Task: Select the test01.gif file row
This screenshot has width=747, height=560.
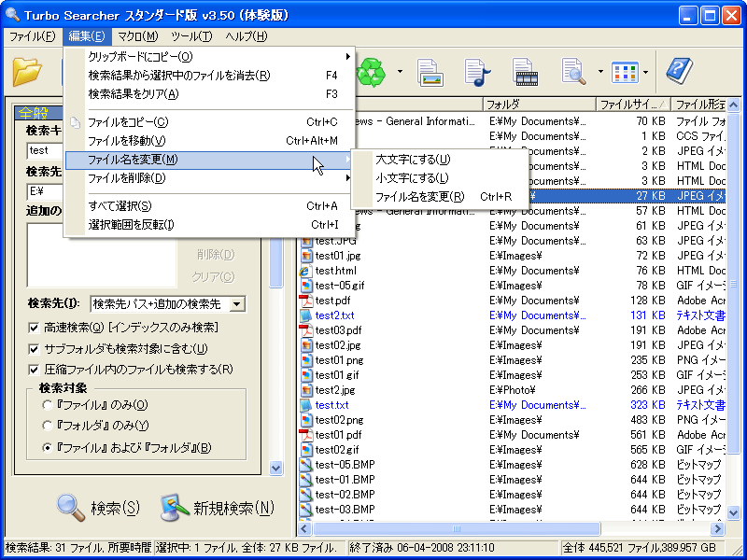Action: click(512, 375)
